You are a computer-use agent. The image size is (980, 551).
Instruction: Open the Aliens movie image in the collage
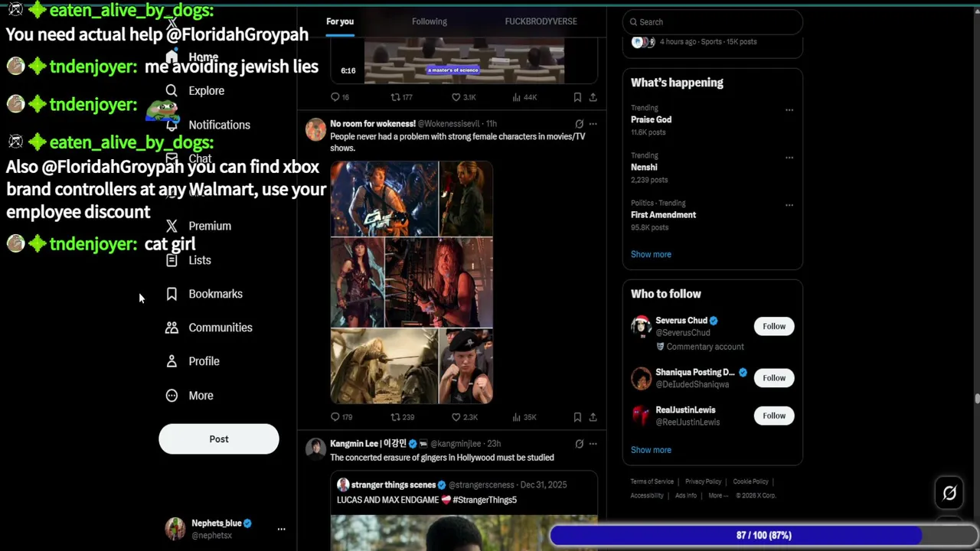pyautogui.click(x=384, y=199)
